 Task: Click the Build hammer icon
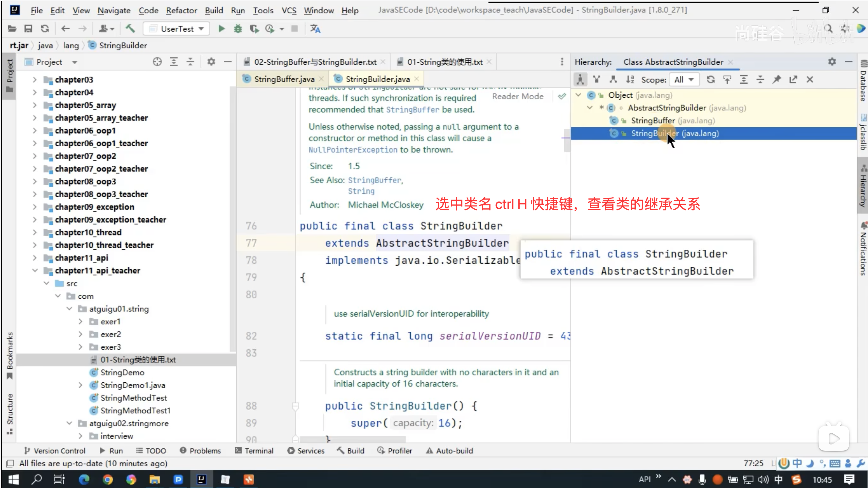131,29
